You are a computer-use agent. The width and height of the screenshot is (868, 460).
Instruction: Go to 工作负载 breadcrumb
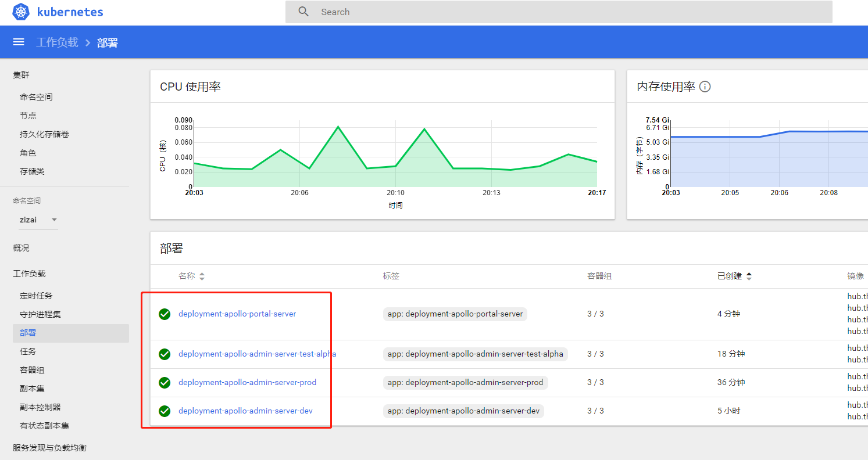coord(57,42)
